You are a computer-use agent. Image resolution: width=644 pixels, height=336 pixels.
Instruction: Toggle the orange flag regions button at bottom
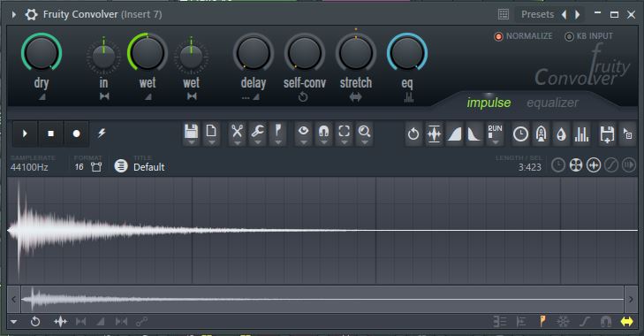tap(542, 321)
